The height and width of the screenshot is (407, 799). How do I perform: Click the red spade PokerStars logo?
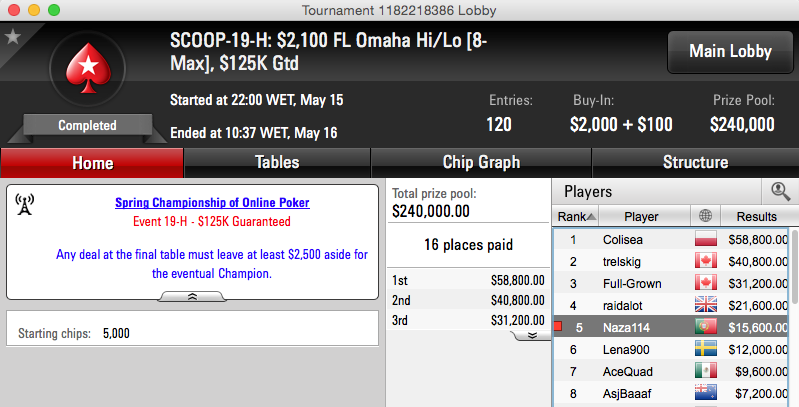88,68
